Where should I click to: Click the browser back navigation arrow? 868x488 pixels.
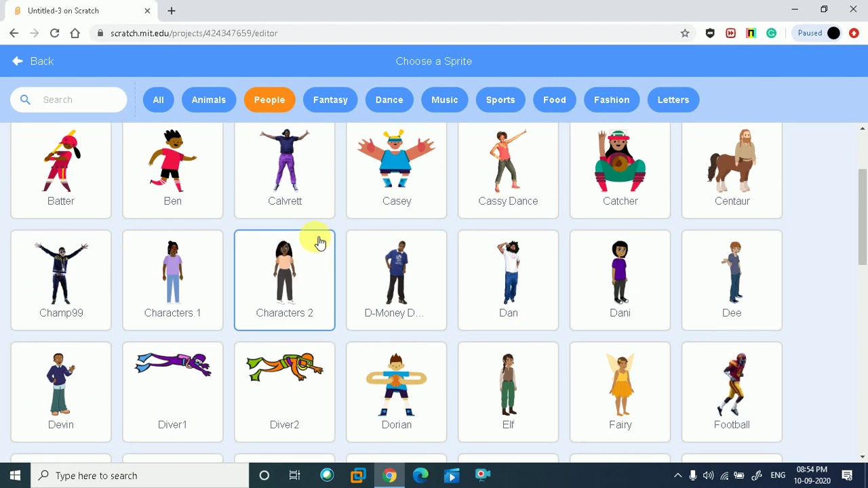tap(14, 33)
